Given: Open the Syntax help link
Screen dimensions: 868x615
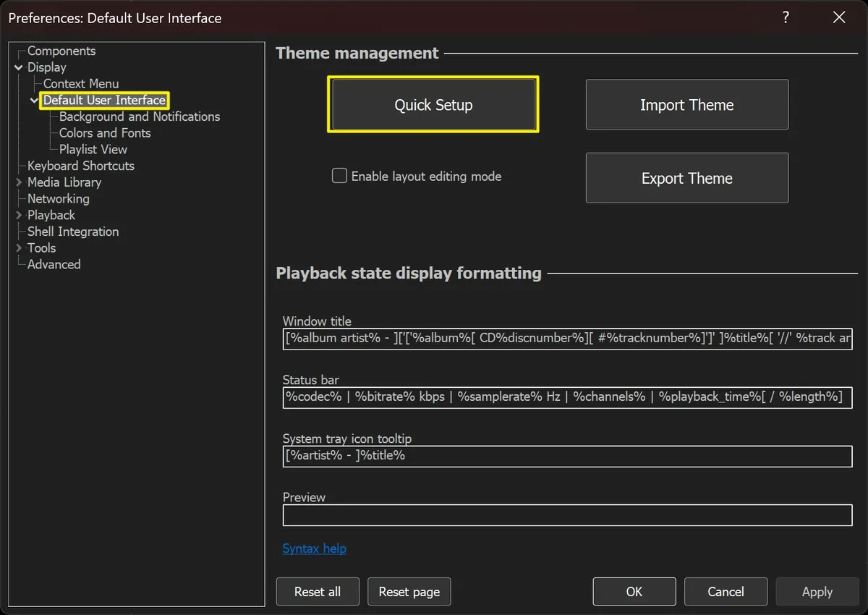Looking at the screenshot, I should (x=315, y=548).
